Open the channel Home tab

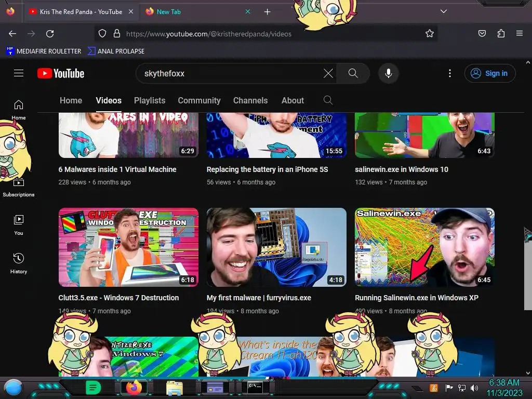71,100
